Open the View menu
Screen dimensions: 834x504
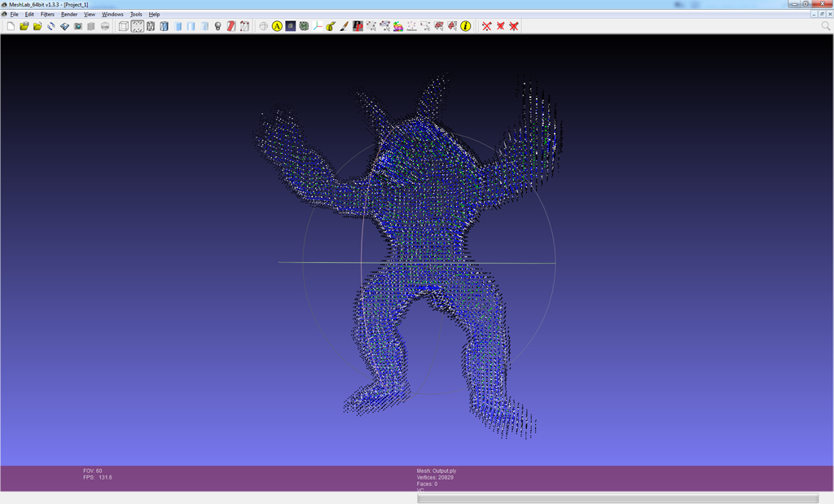90,15
